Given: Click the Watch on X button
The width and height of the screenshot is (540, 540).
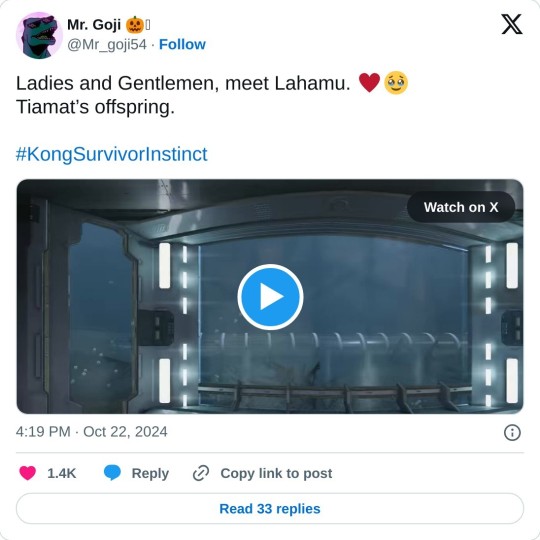Looking at the screenshot, I should (461, 207).
